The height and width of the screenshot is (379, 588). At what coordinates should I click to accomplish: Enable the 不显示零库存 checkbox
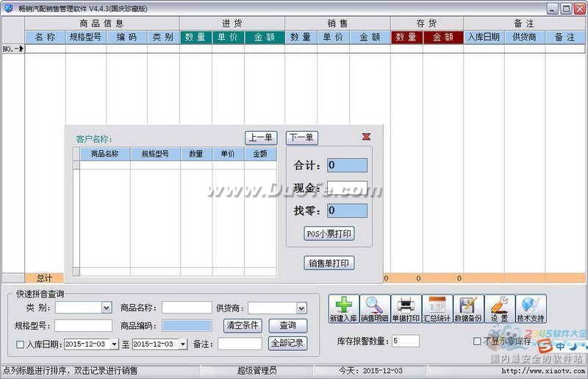pyautogui.click(x=477, y=341)
